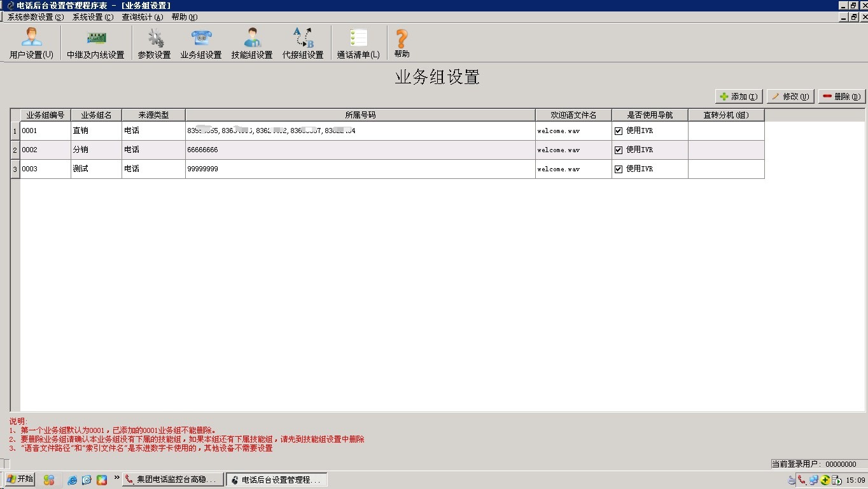Image resolution: width=868 pixels, height=489 pixels.
Task: Open 用户设置 (U) from the toolbar
Action: coord(31,43)
